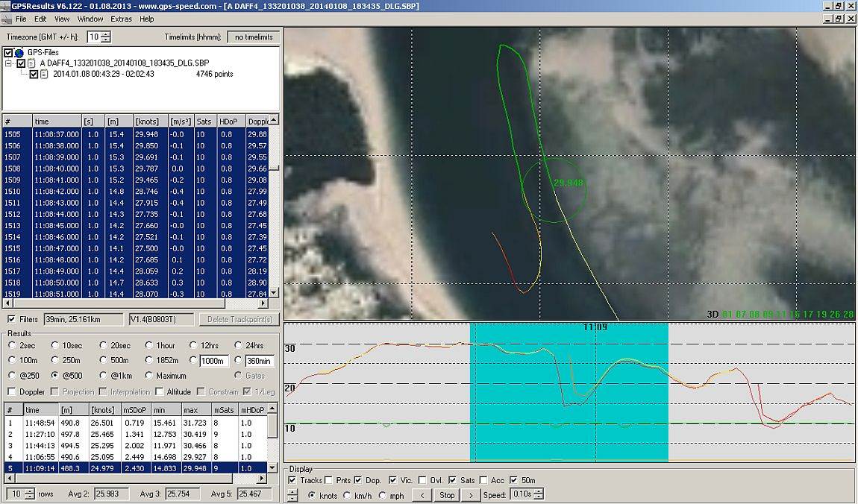Image resolution: width=858 pixels, height=504 pixels.
Task: Select the 10sec results radio button
Action: coord(55,345)
